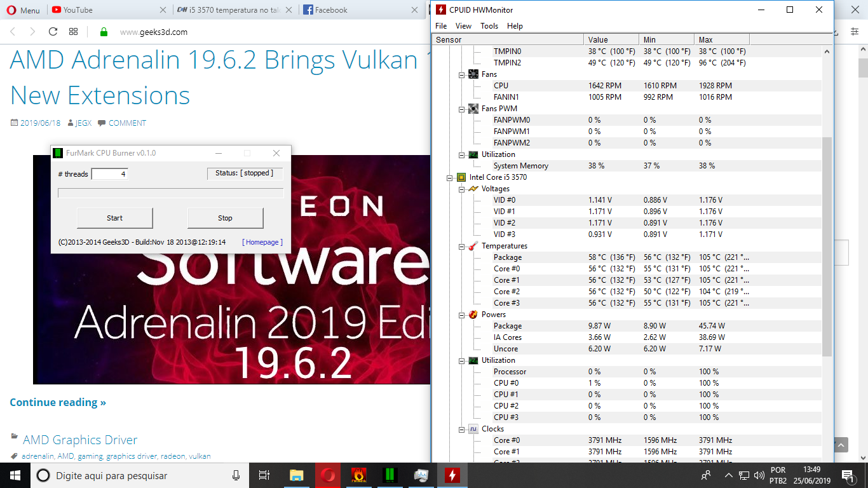The height and width of the screenshot is (488, 868).
Task: Click the Clocks category icon
Action: 473,429
